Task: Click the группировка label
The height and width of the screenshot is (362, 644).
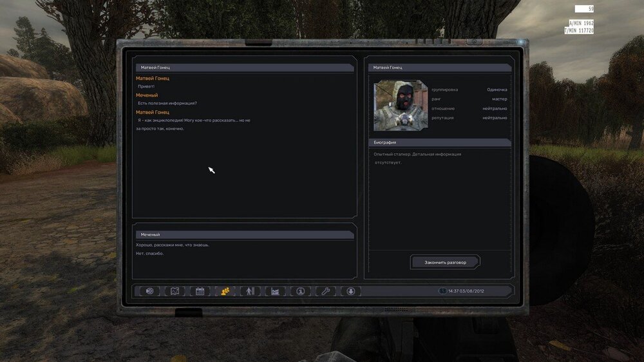Action: [x=445, y=90]
